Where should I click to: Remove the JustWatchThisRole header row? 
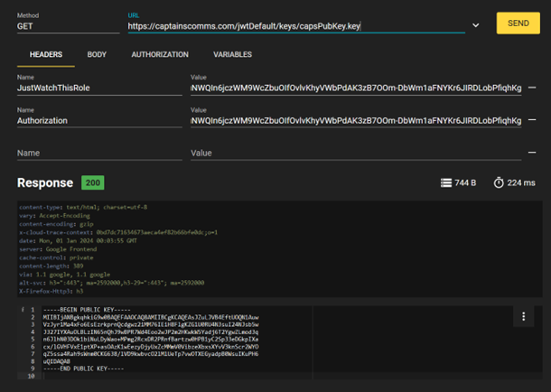click(532, 89)
